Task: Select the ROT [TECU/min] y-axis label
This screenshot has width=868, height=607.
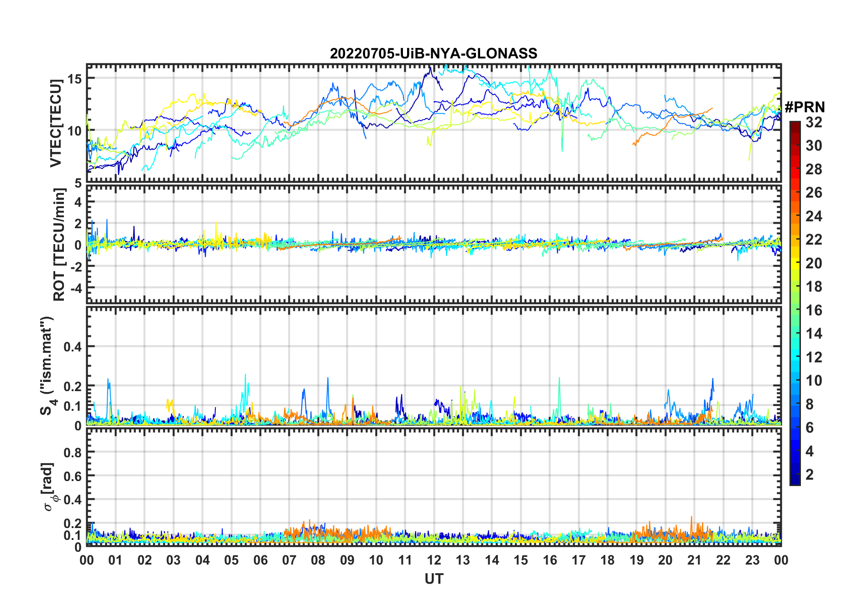Action: click(x=59, y=245)
